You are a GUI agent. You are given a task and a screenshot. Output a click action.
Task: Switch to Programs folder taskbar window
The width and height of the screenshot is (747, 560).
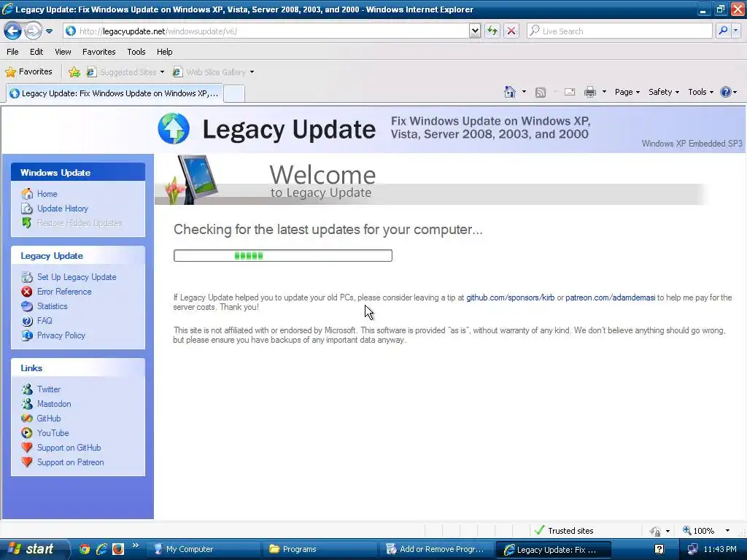tap(321, 549)
